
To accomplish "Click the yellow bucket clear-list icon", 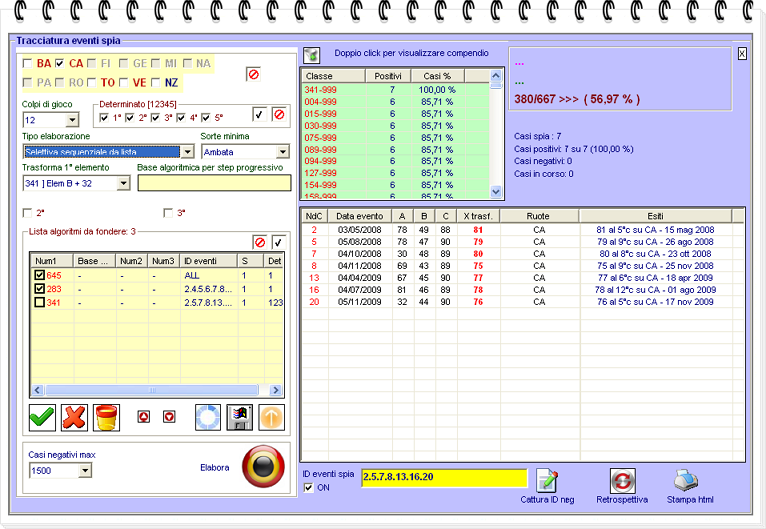I will (106, 417).
